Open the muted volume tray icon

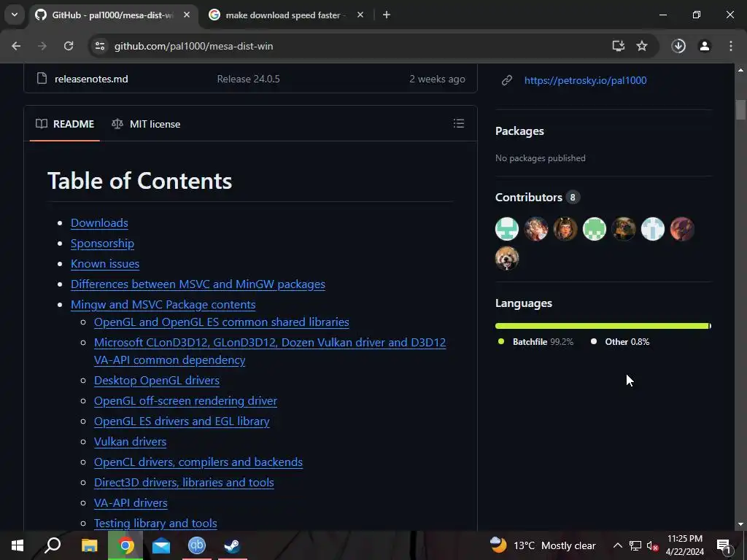(x=652, y=546)
